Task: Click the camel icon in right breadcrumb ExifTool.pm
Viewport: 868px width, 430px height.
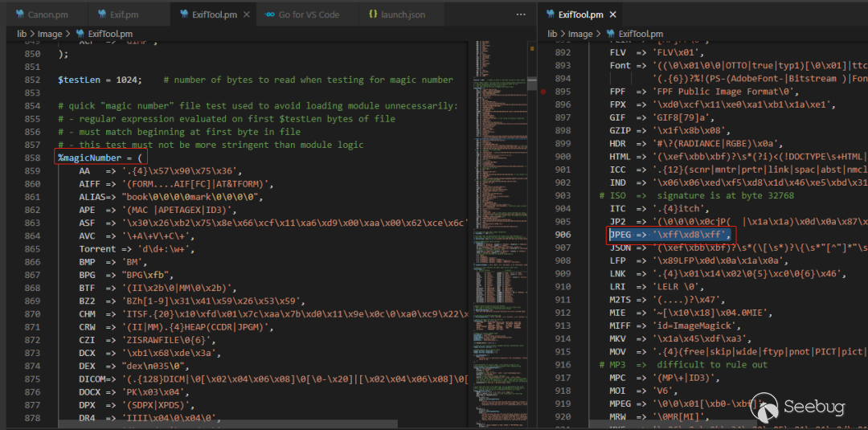Action: tap(611, 34)
